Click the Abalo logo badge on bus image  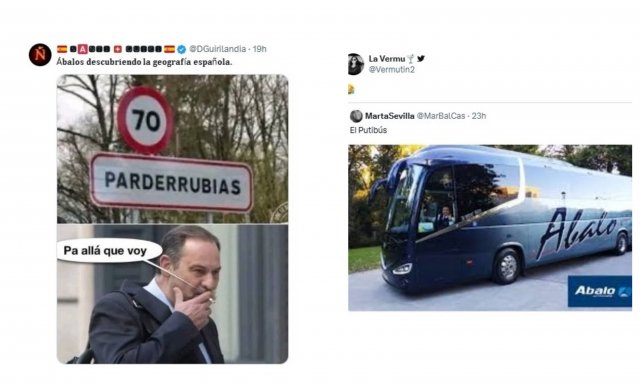(600, 291)
